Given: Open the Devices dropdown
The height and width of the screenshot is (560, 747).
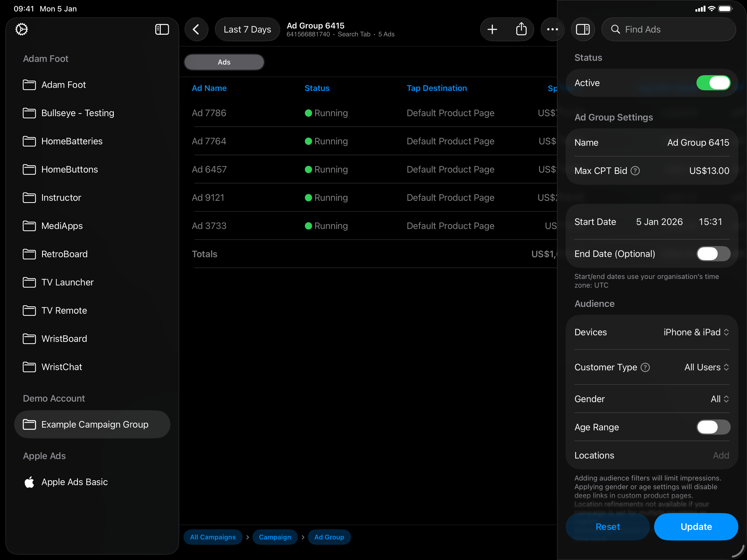Looking at the screenshot, I should [x=696, y=332].
